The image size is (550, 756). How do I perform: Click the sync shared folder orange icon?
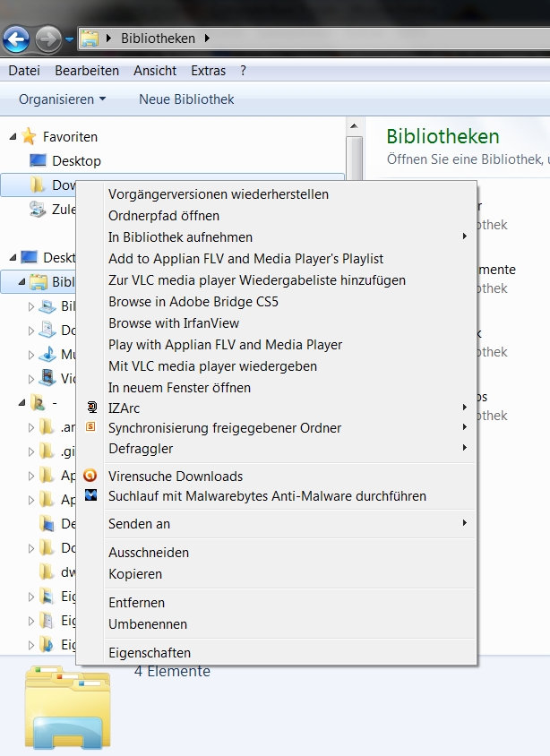(x=90, y=426)
